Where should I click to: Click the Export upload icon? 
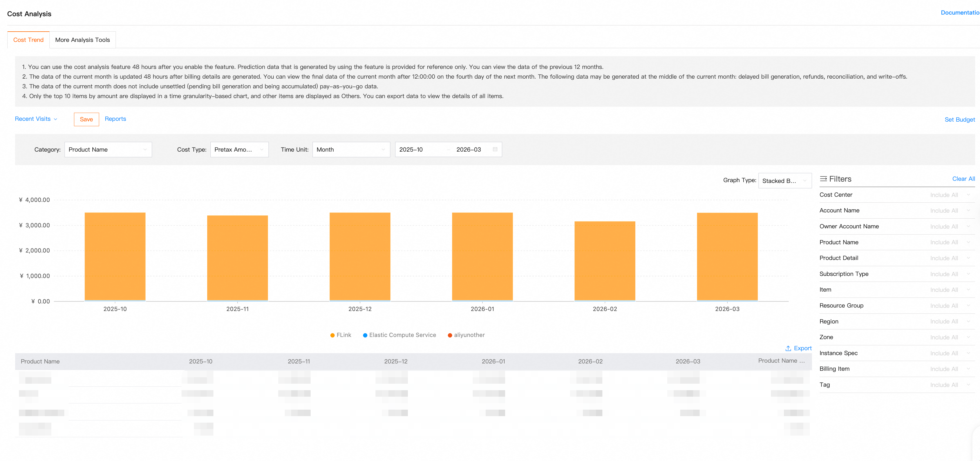point(788,348)
